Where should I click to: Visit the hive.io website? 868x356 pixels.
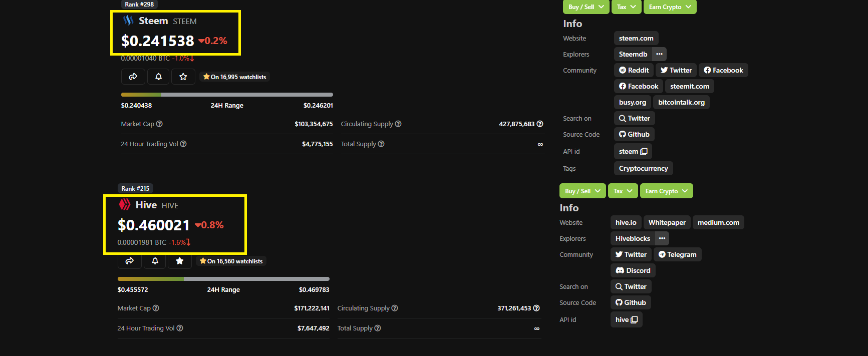point(626,222)
